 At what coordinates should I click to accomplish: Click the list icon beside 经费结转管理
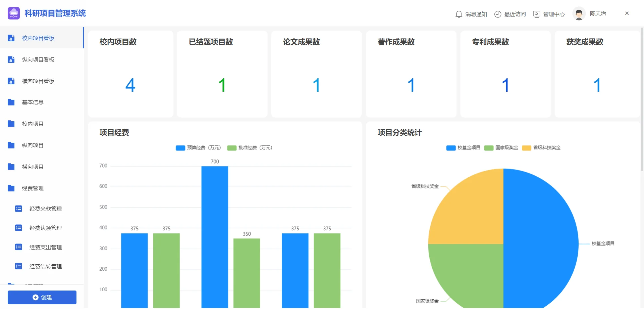pos(18,266)
